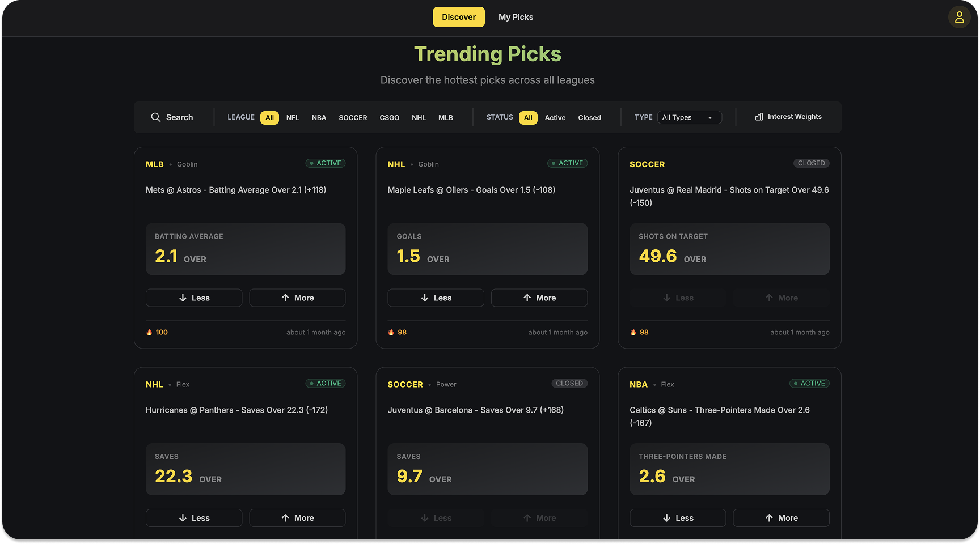Select Active status filter

pyautogui.click(x=555, y=118)
